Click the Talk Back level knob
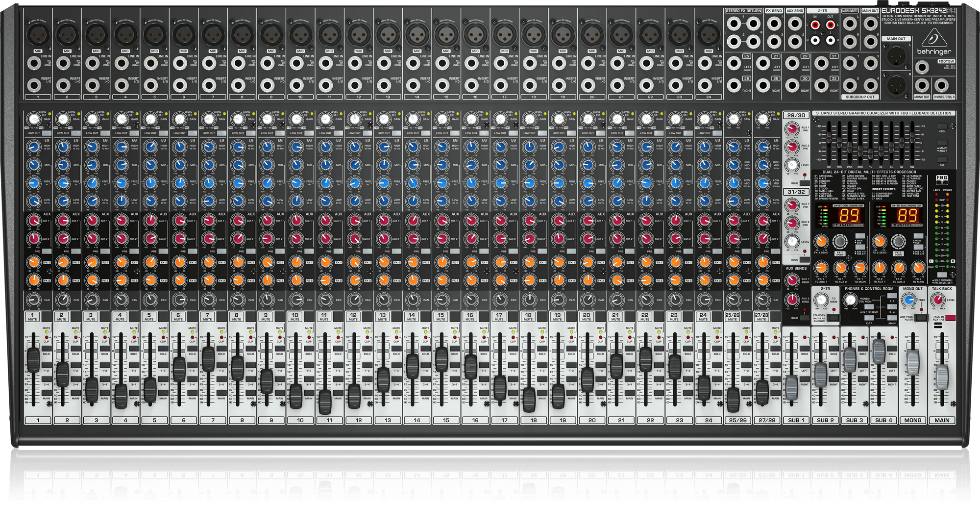This screenshot has height=505, width=980. 936,300
